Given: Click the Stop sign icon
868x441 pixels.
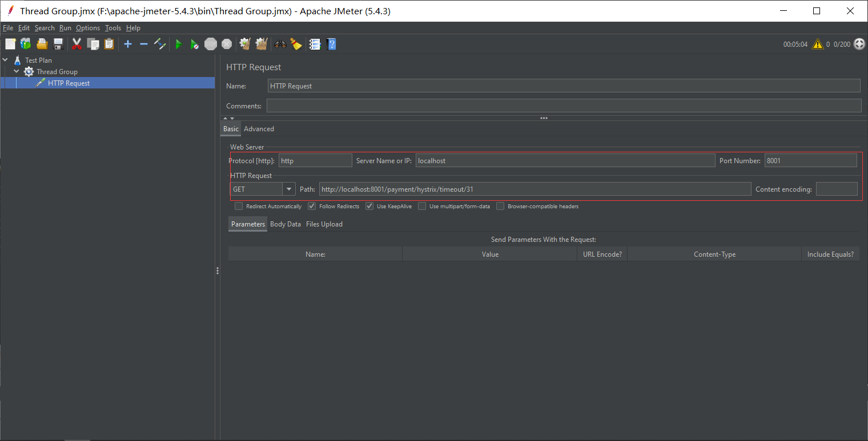Looking at the screenshot, I should 211,44.
